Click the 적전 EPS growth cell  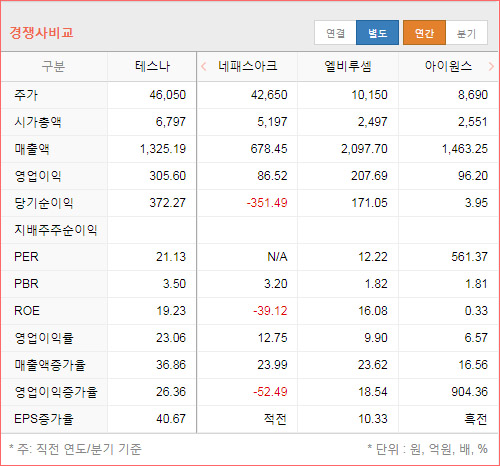click(x=275, y=419)
